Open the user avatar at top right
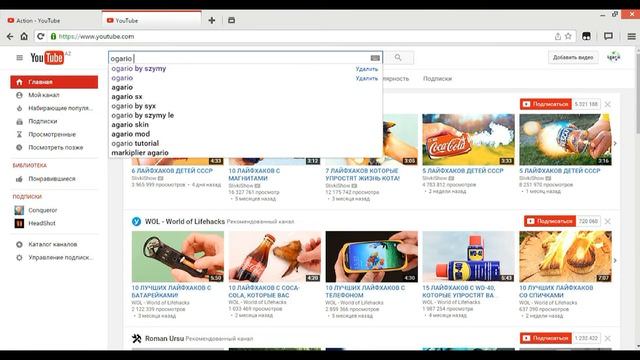Screen dimensions: 640x360 point(613,57)
